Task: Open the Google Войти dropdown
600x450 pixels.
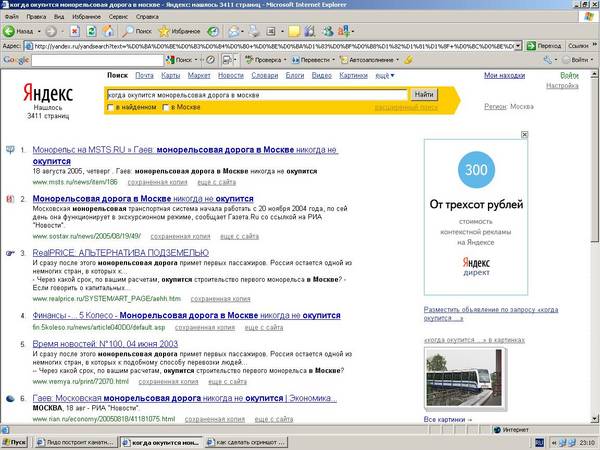Action: tap(592, 60)
